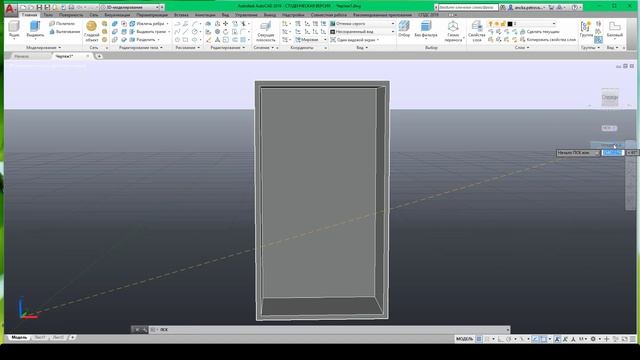Screen dimensions: 640x360
Task: Select the Гладкий объект mesh tool
Action: tap(91, 31)
